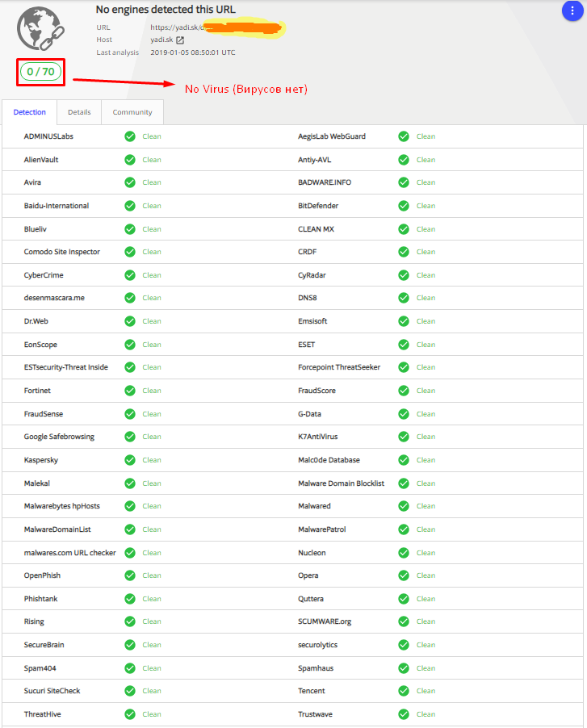Click the 0 / 70 detection score badge

click(x=41, y=72)
